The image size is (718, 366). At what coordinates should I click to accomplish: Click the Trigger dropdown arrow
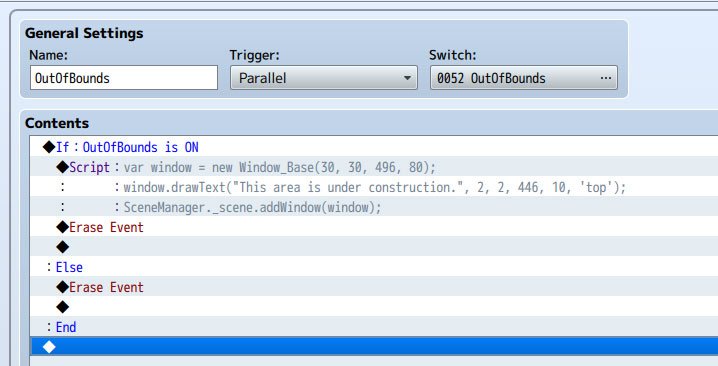point(407,78)
